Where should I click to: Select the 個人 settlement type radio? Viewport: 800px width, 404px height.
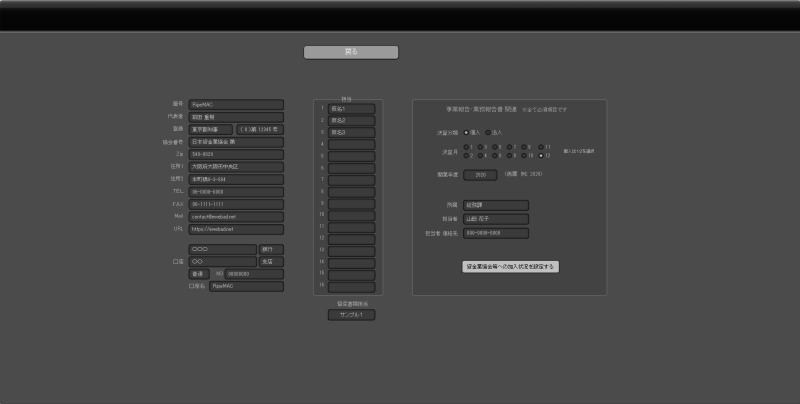pyautogui.click(x=466, y=133)
